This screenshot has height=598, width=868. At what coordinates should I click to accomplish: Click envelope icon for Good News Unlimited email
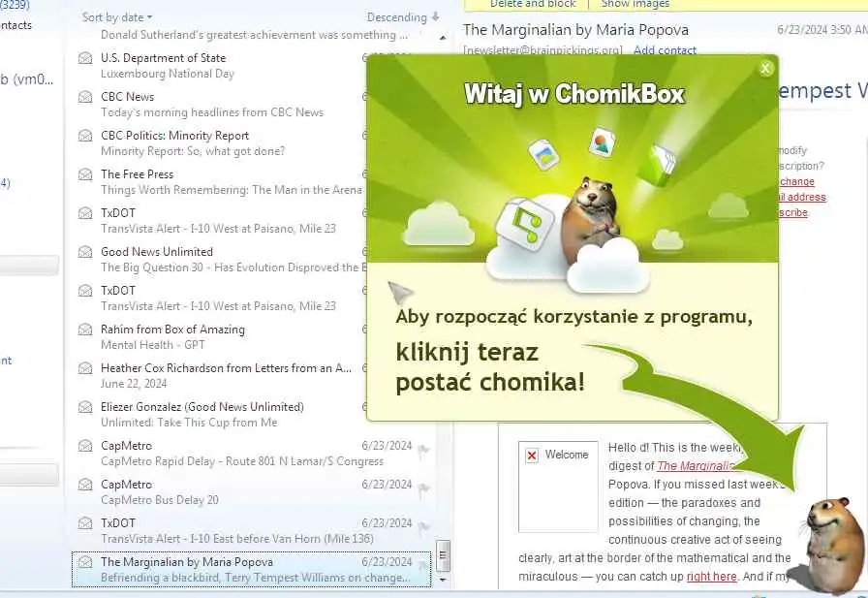tap(85, 252)
